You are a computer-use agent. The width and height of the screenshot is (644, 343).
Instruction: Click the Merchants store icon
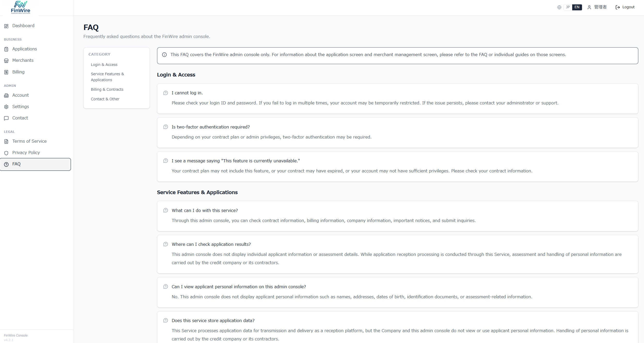[x=6, y=60]
